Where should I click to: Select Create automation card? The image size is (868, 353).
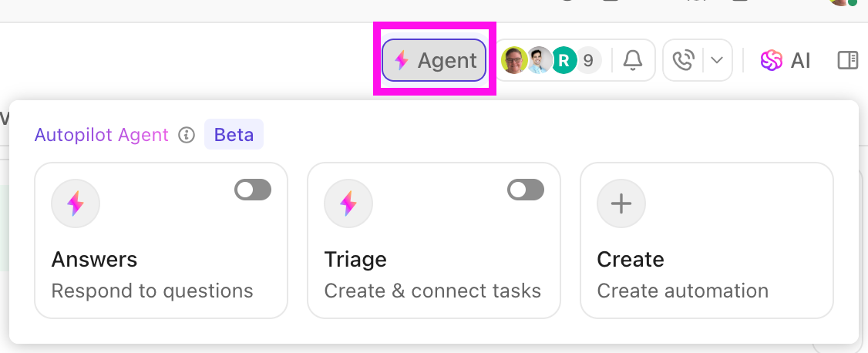point(707,240)
